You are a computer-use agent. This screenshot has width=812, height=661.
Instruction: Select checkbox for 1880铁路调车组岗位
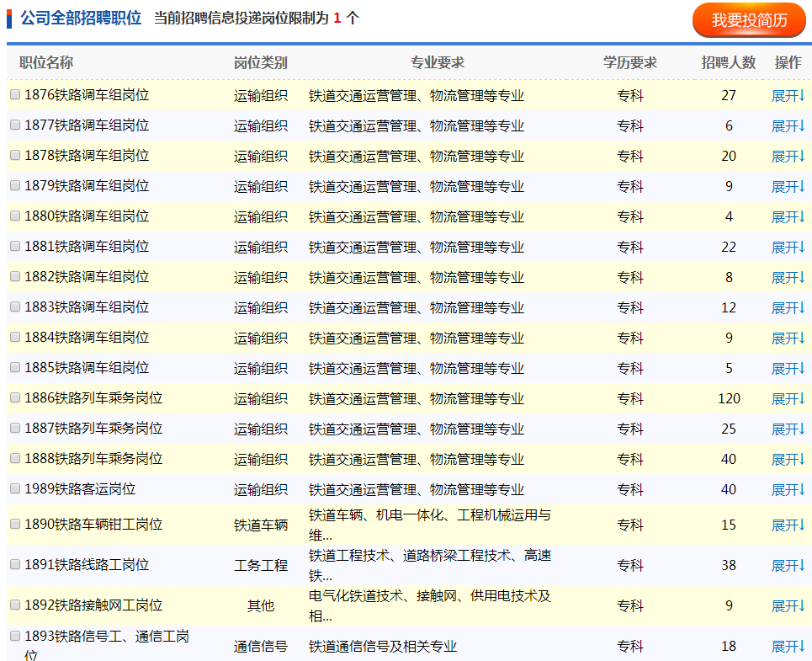(15, 216)
